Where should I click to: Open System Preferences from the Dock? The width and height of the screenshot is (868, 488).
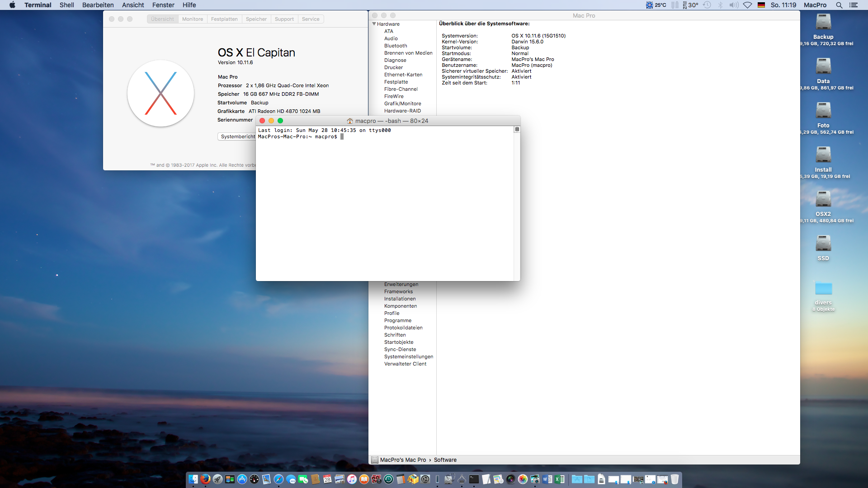click(425, 479)
